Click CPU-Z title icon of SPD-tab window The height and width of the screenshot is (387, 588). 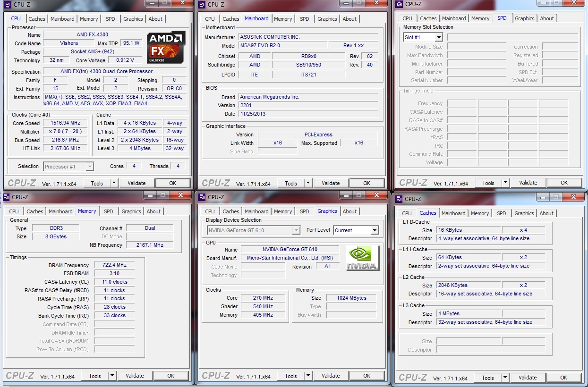[399, 4]
